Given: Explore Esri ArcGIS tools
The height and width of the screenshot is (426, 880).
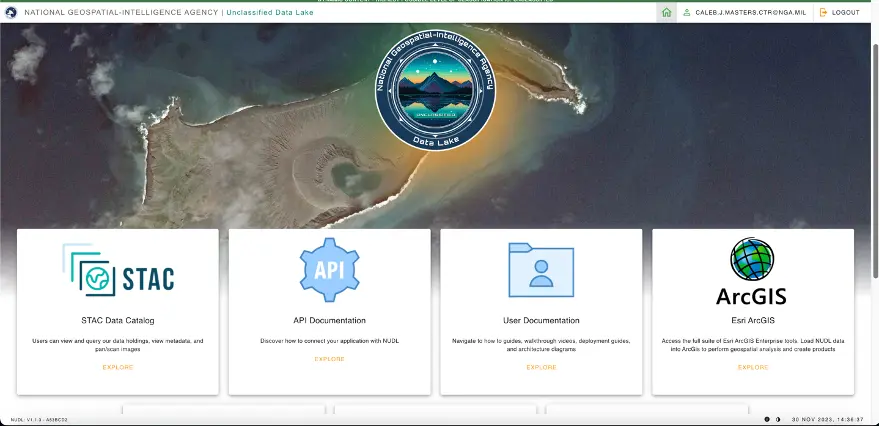Looking at the screenshot, I should (752, 367).
